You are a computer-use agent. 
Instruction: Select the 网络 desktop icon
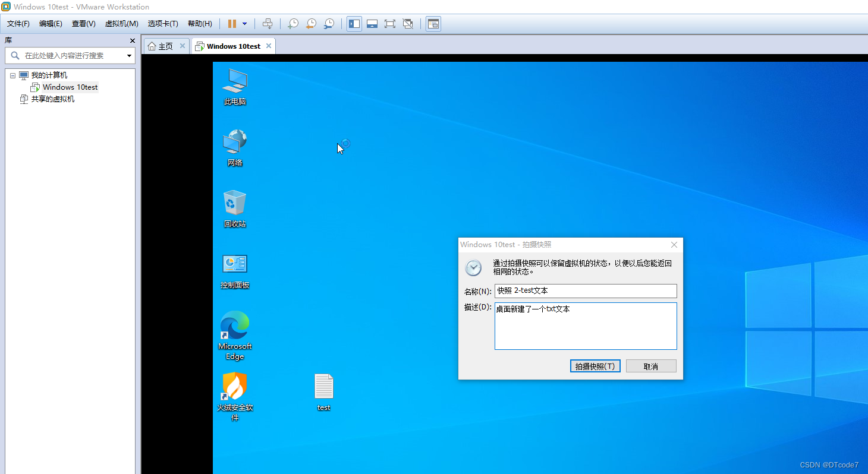click(235, 148)
